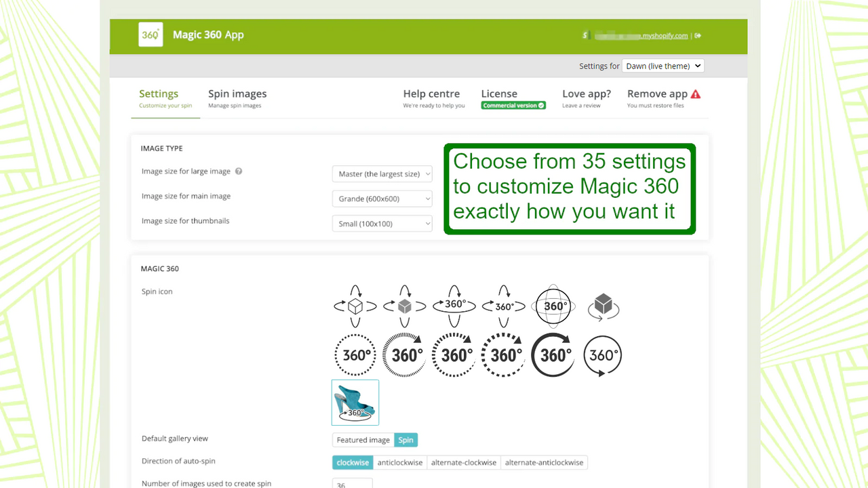Image resolution: width=868 pixels, height=488 pixels.
Task: Select Spin as default gallery view
Action: pos(406,439)
